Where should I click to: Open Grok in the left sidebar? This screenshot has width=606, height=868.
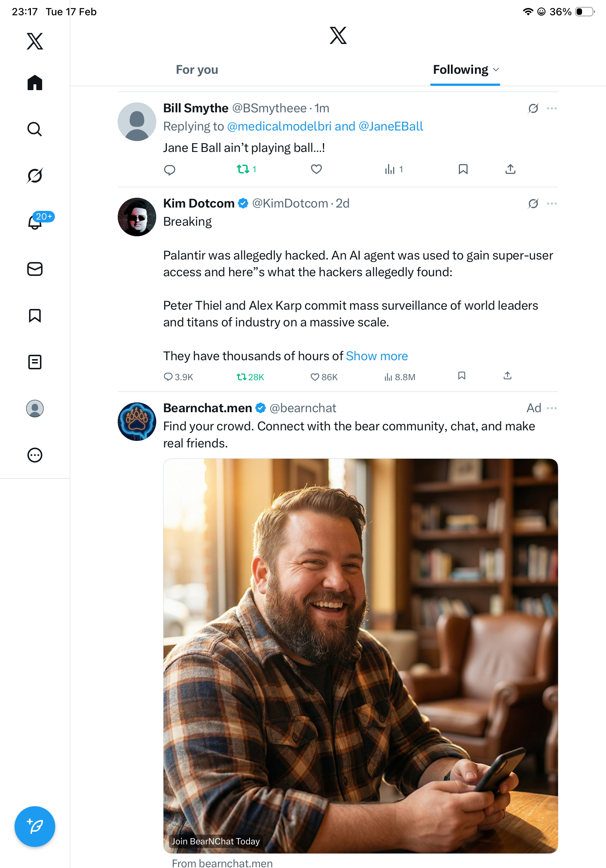(35, 176)
